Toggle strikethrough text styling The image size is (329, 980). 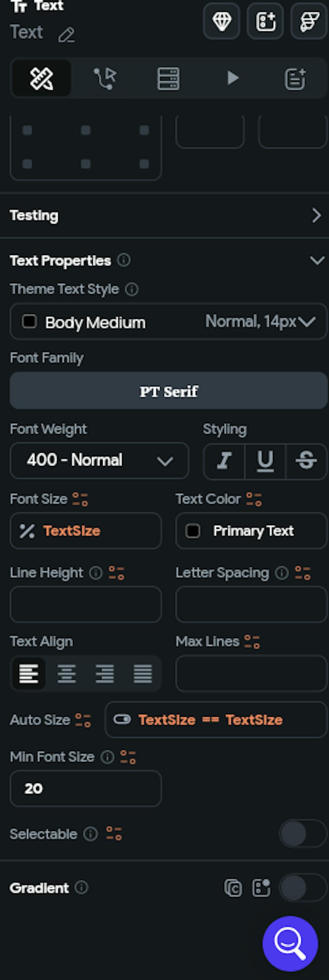(306, 461)
